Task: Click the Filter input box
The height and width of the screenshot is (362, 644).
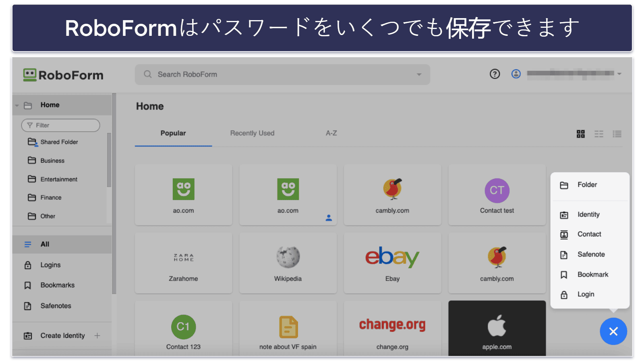Action: pyautogui.click(x=60, y=125)
